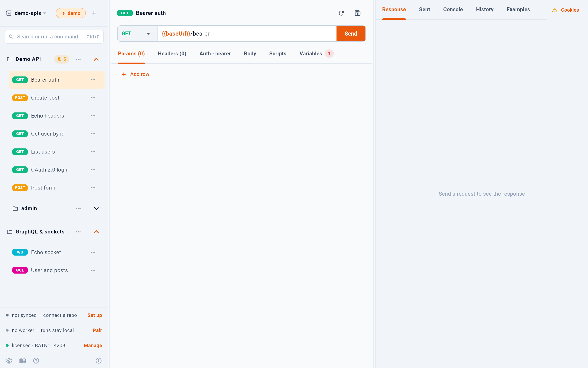This screenshot has height=368, width=588.
Task: Open the more menu for admin folder
Action: coord(78,209)
